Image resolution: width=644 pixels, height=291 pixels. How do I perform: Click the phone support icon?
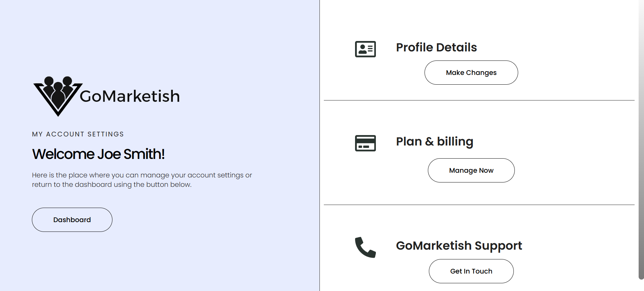pos(365,247)
